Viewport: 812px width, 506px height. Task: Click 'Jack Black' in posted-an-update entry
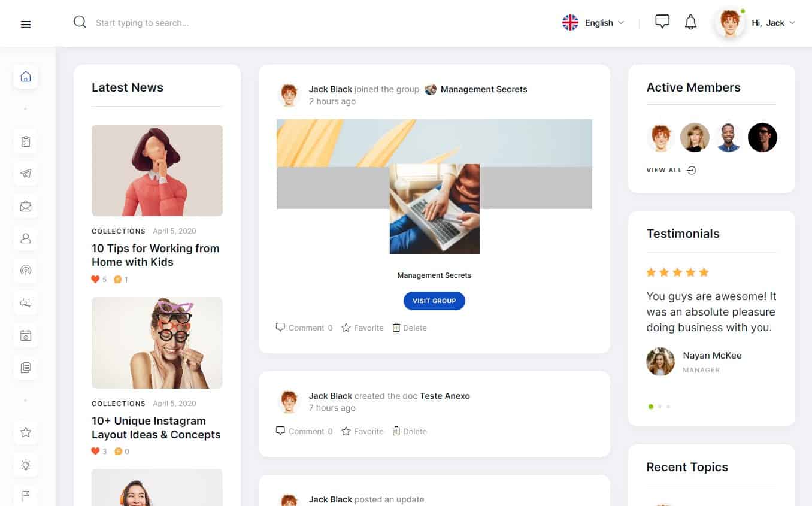pos(331,499)
